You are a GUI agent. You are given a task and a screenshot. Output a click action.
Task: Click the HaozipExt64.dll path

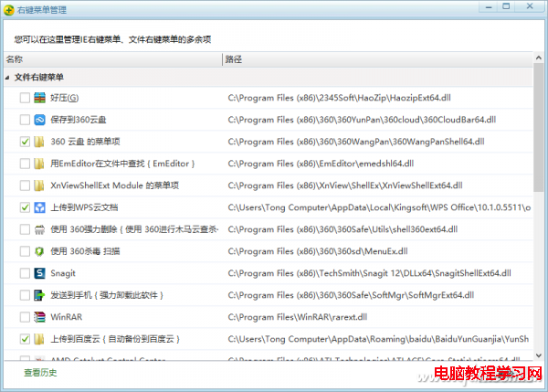tap(340, 98)
